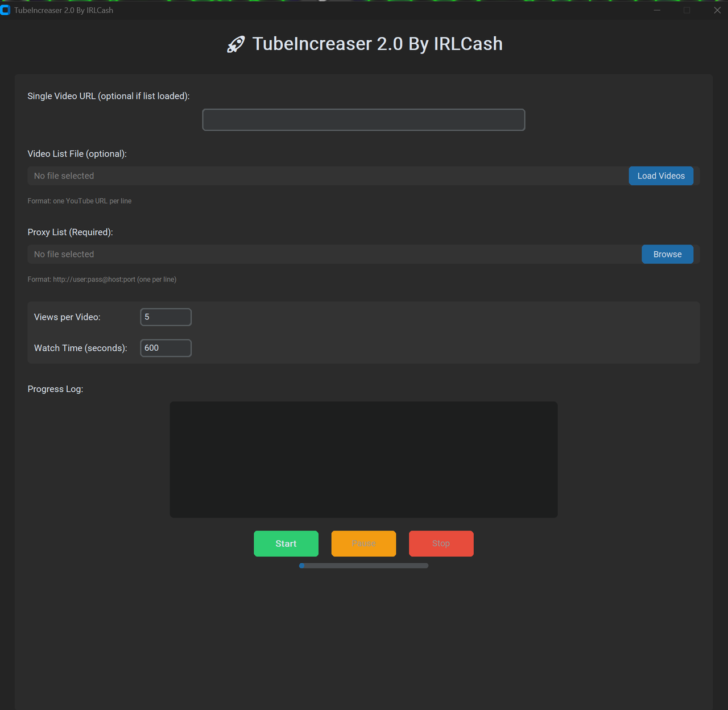Minimize the TubeIncreaser window

657,10
